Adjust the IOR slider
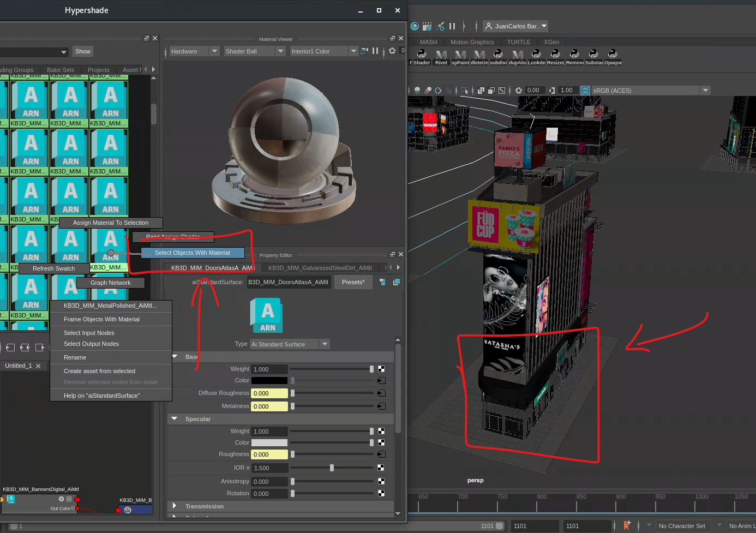756x533 pixels. [332, 468]
